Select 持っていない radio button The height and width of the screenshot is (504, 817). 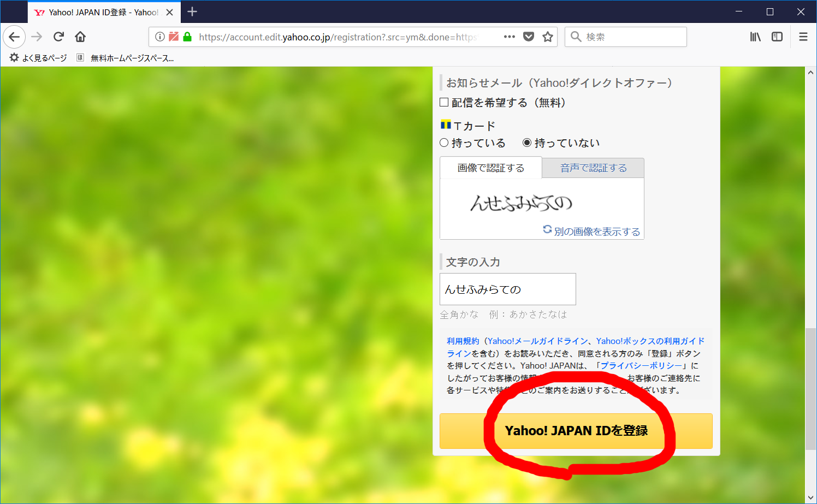[527, 143]
